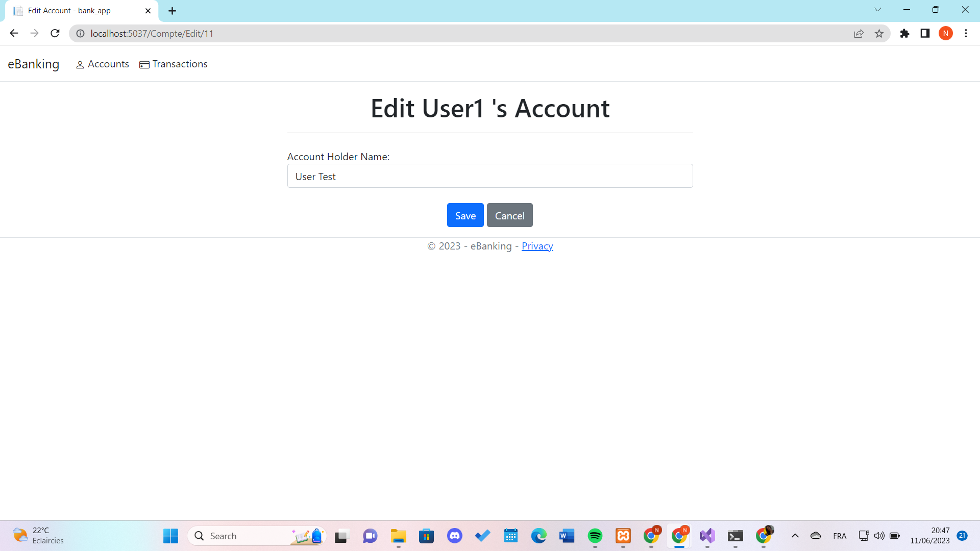Open the Extensions puzzle icon

tap(904, 33)
